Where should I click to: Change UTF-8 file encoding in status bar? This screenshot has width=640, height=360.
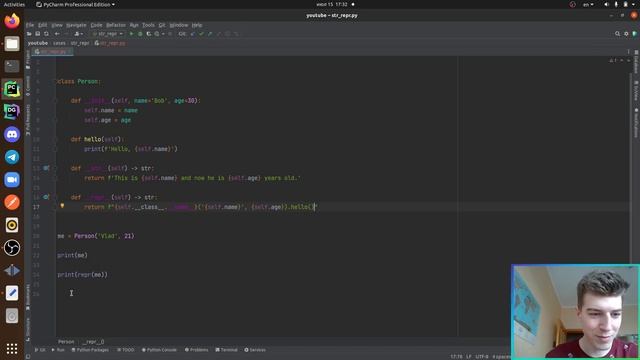pos(482,357)
